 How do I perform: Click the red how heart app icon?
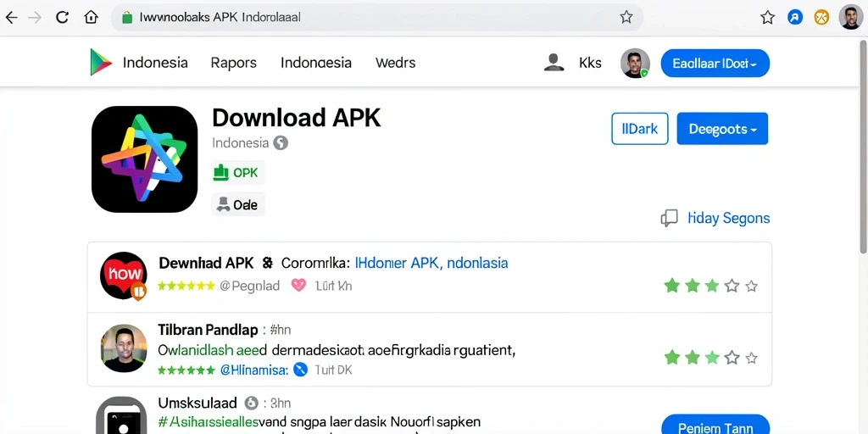coord(124,275)
